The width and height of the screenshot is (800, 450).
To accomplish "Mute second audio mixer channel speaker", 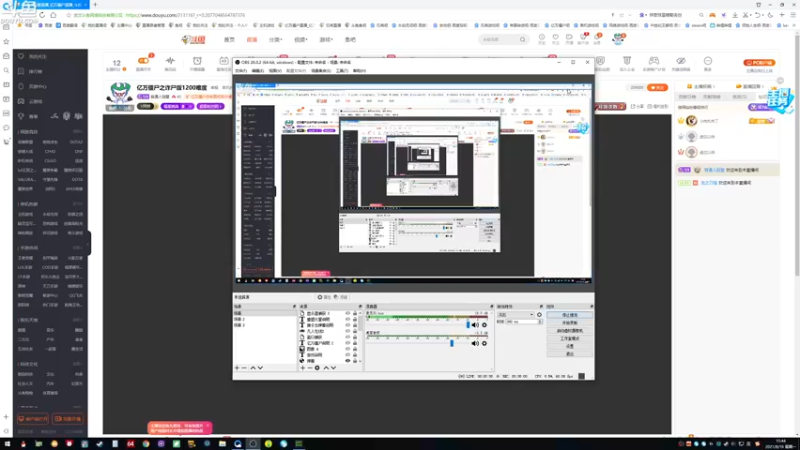I will 475,344.
